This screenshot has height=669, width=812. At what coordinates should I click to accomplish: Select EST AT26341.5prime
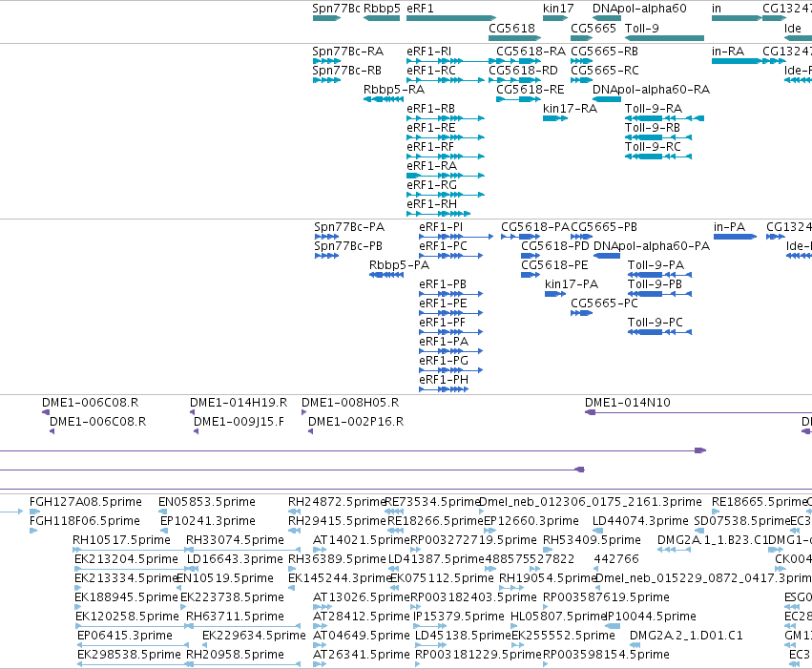pyautogui.click(x=361, y=655)
